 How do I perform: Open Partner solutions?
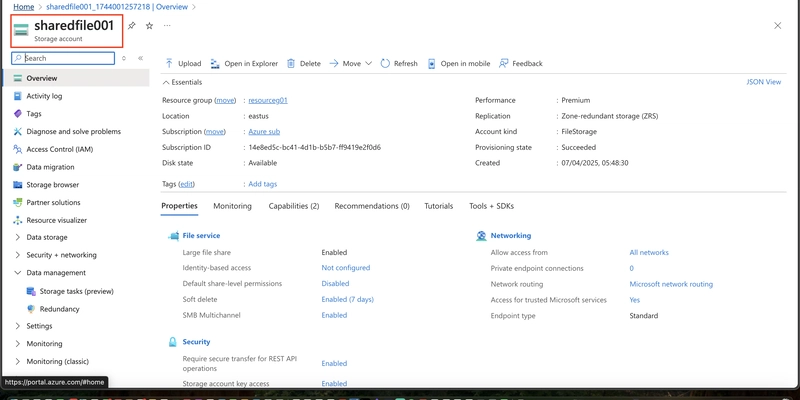pos(53,203)
